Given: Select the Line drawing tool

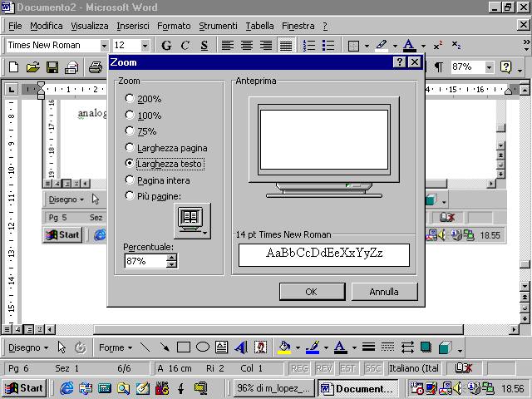Looking at the screenshot, I should point(145,347).
